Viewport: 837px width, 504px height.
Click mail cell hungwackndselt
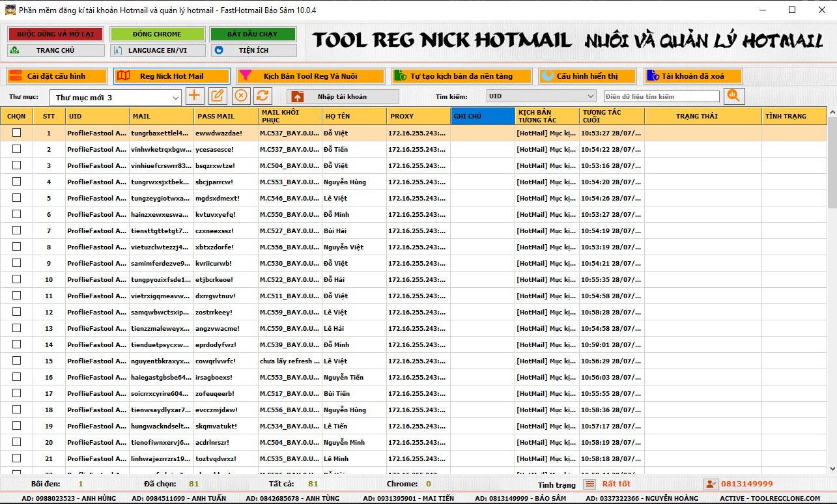point(162,426)
